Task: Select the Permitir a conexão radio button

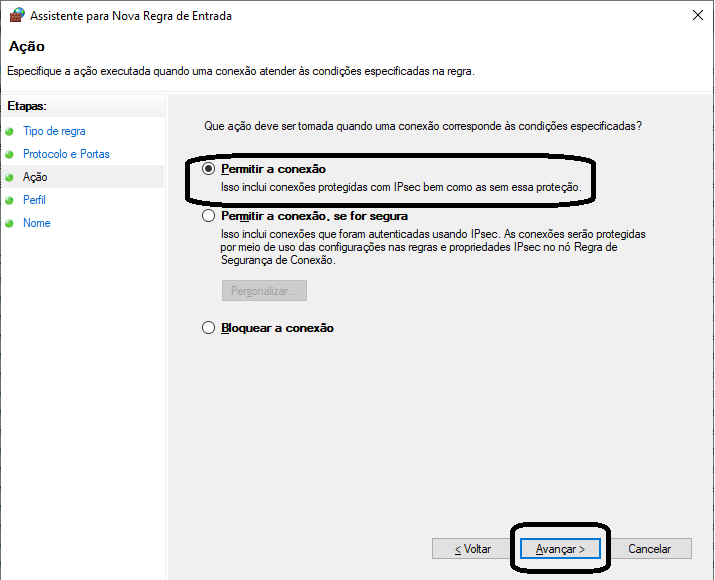Action: [x=209, y=169]
